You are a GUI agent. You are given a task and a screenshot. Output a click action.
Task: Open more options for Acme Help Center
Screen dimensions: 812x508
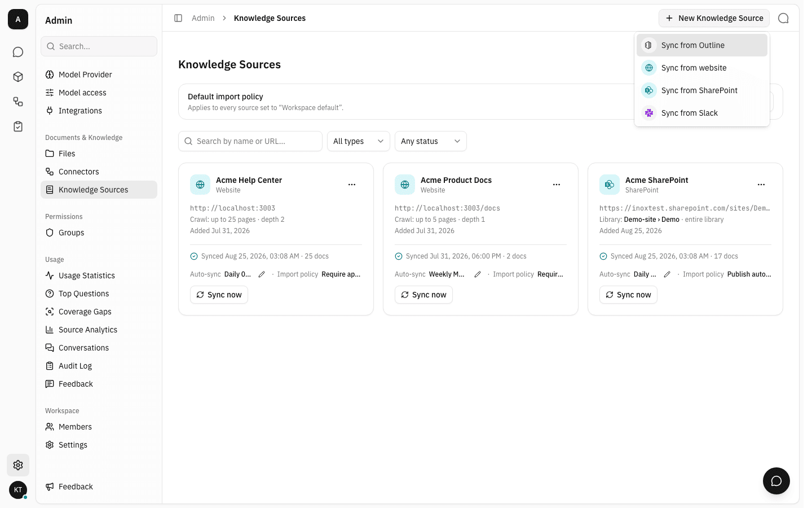(x=352, y=185)
